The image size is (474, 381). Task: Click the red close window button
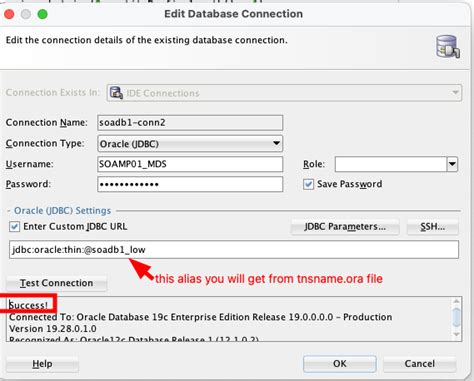coord(9,14)
